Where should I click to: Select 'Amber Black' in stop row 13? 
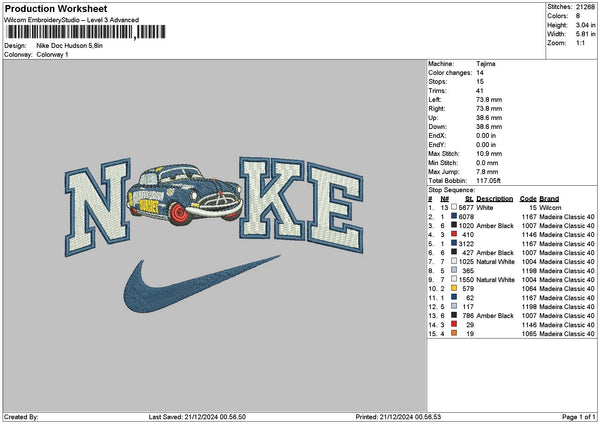coord(495,316)
